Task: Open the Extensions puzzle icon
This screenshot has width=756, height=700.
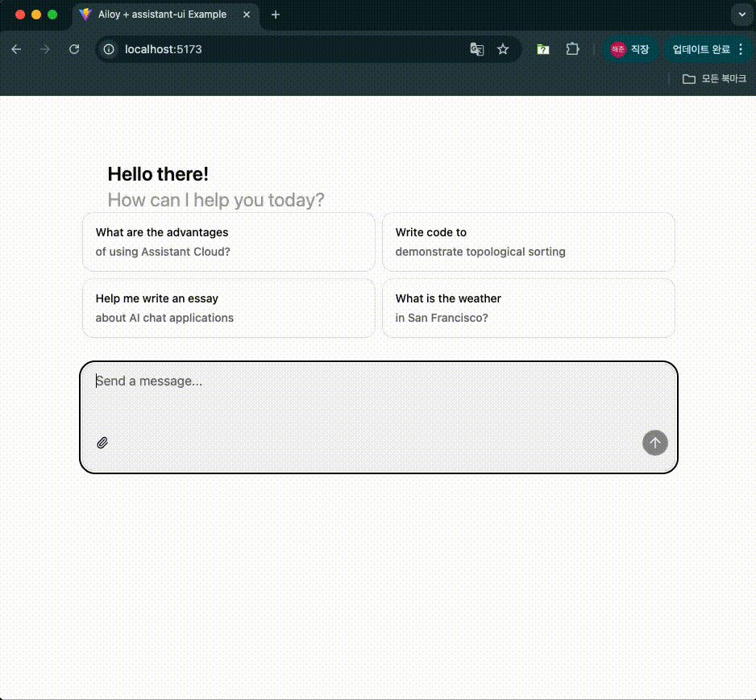Action: [x=572, y=49]
